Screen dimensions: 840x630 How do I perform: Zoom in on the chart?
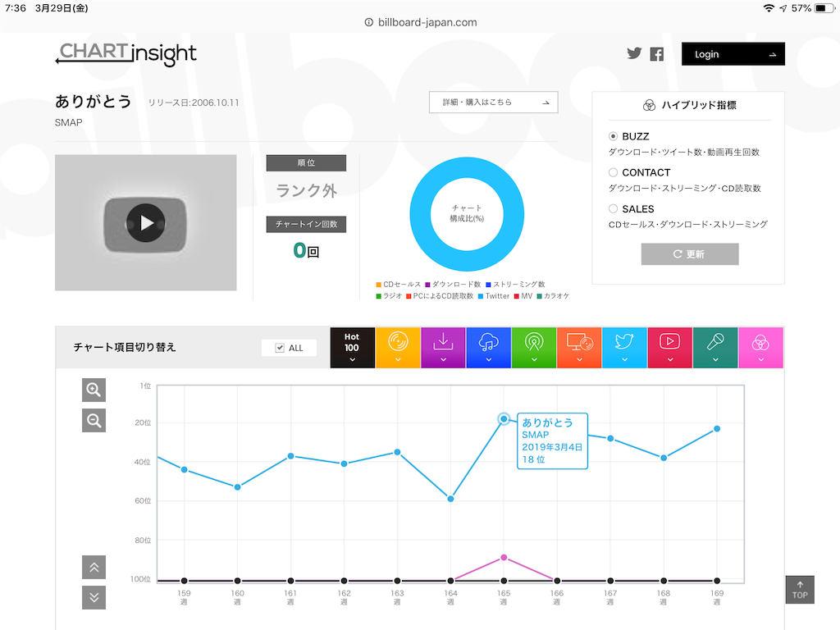pos(94,390)
